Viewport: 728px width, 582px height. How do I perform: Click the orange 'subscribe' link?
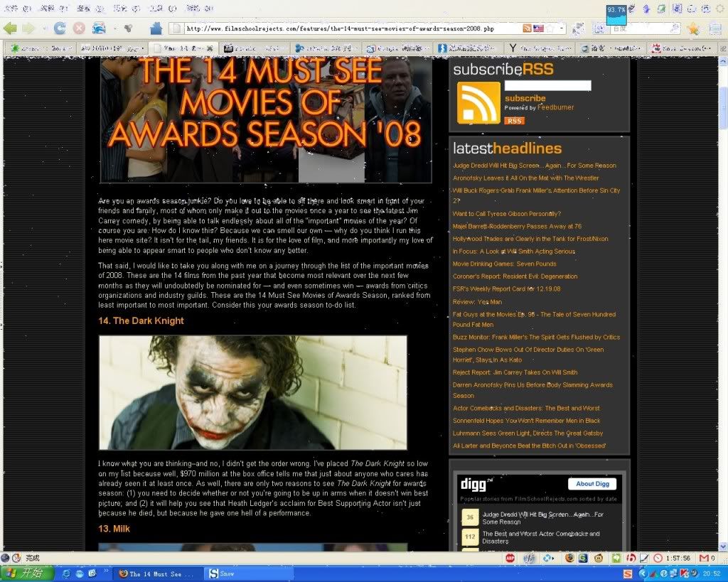(x=525, y=98)
